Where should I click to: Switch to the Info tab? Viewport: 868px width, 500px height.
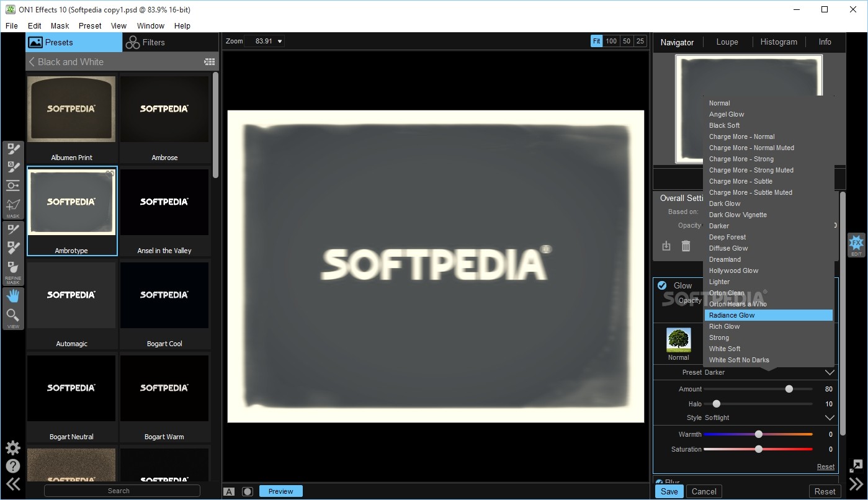(x=825, y=42)
